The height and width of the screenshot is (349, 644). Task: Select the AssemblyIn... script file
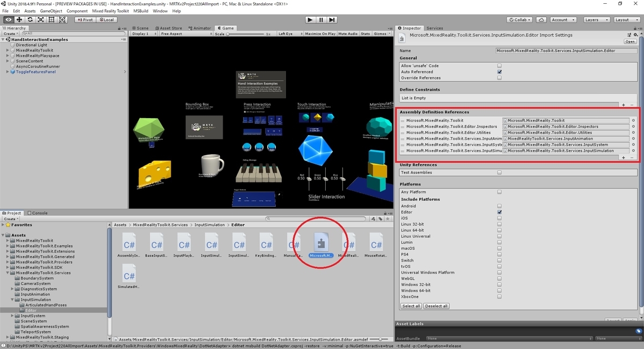(129, 246)
